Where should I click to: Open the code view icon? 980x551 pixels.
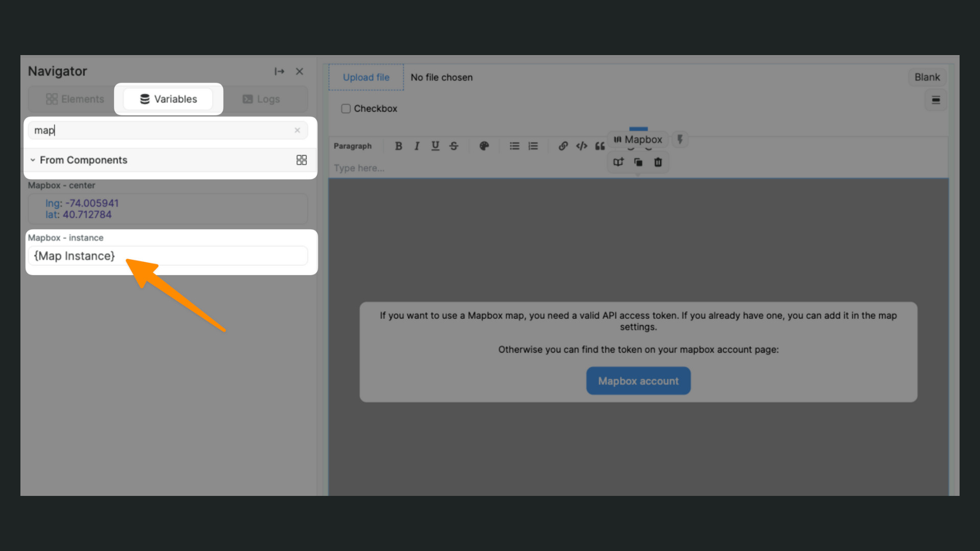tap(581, 146)
